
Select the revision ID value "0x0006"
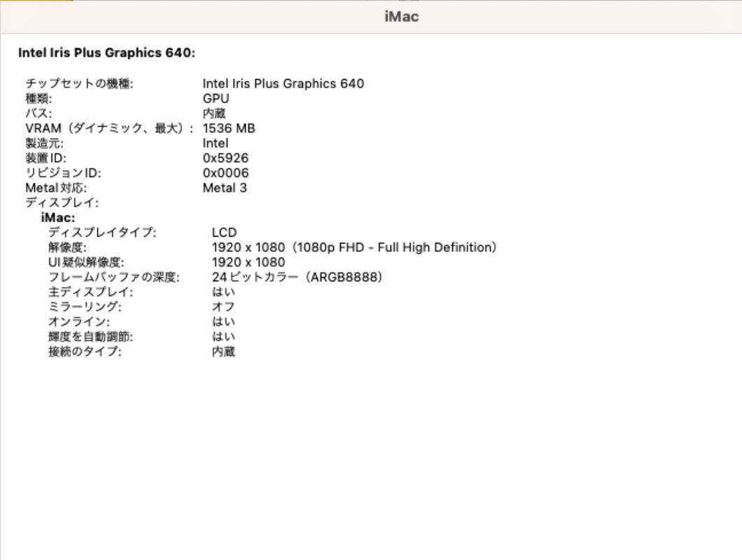coord(225,174)
